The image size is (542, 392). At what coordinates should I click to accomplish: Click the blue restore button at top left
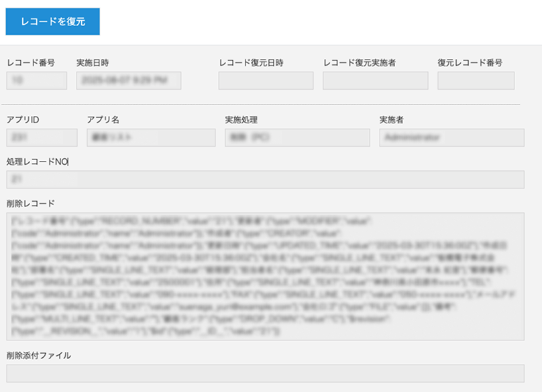(x=54, y=21)
